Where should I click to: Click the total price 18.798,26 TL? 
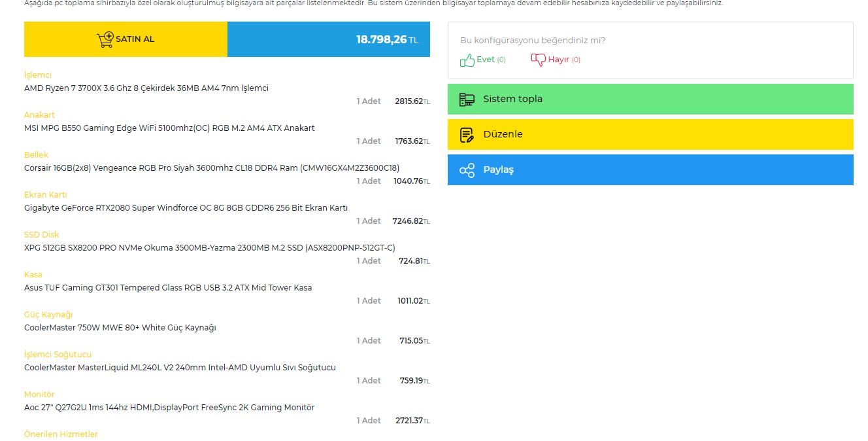387,39
